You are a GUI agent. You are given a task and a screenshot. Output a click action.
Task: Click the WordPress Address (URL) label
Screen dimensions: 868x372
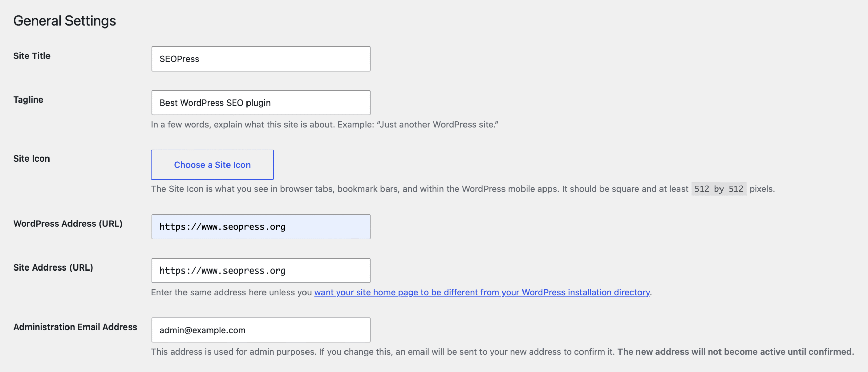coord(68,224)
